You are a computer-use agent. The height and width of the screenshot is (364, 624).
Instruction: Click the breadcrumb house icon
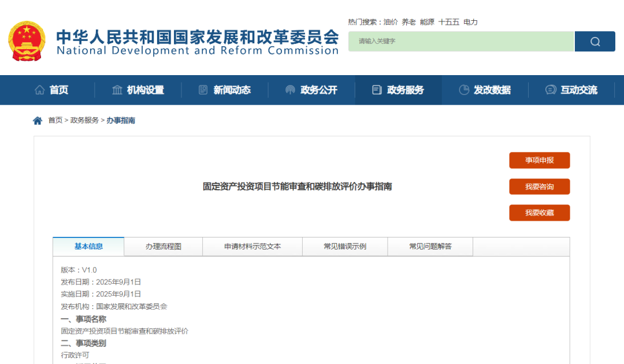[38, 121]
